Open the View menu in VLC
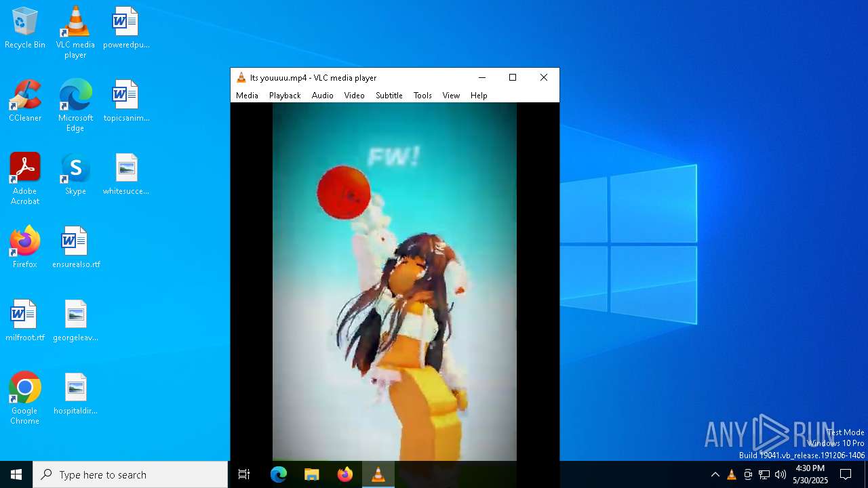Viewport: 868px width, 488px height. pos(451,96)
